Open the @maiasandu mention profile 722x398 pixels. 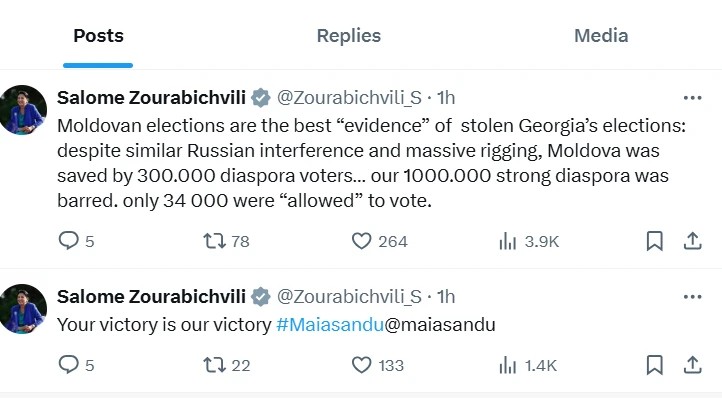440,325
